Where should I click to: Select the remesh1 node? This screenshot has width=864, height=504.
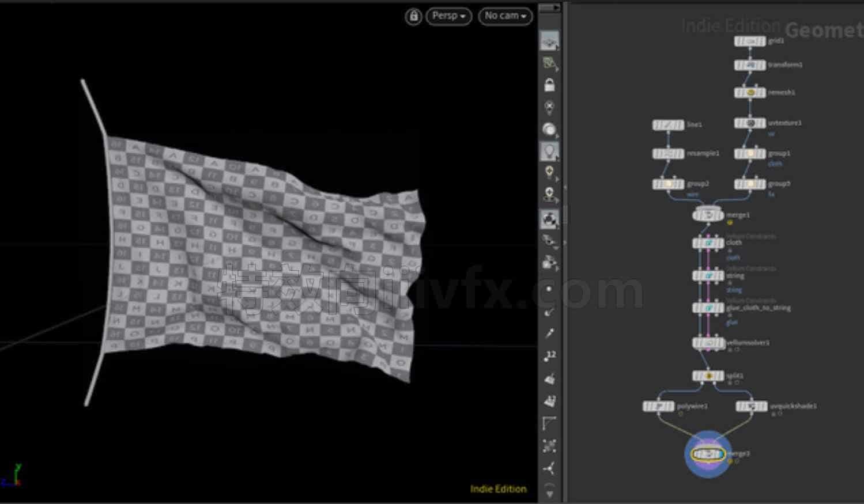[749, 92]
